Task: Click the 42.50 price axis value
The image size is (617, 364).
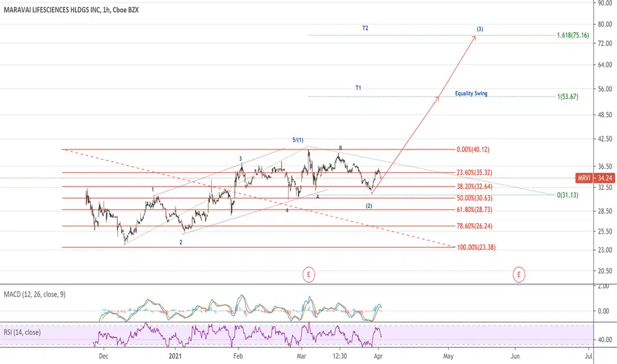Action: (605, 138)
